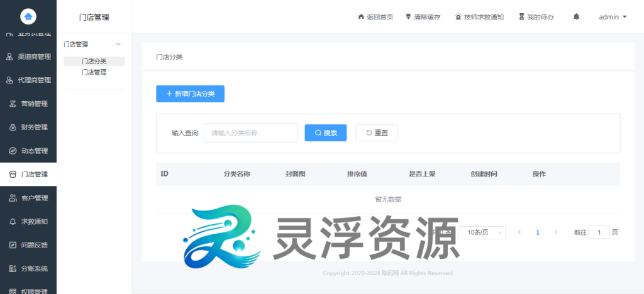Open 分账系统 in the sidebar
This screenshot has height=294, width=644.
click(x=28, y=269)
